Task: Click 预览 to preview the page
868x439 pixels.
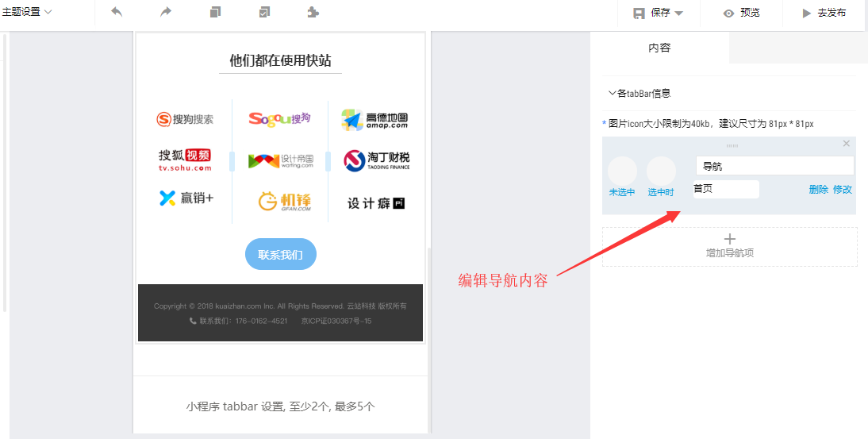Action: click(x=741, y=13)
